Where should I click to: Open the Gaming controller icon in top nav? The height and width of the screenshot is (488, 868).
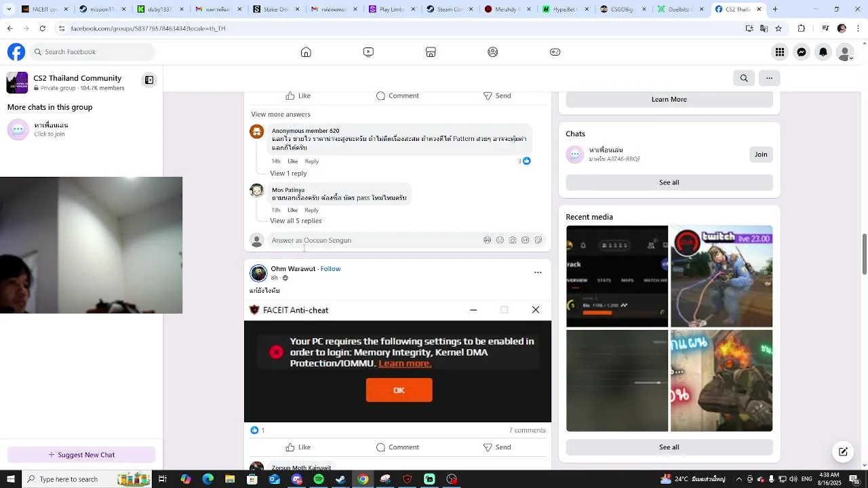pyautogui.click(x=555, y=52)
